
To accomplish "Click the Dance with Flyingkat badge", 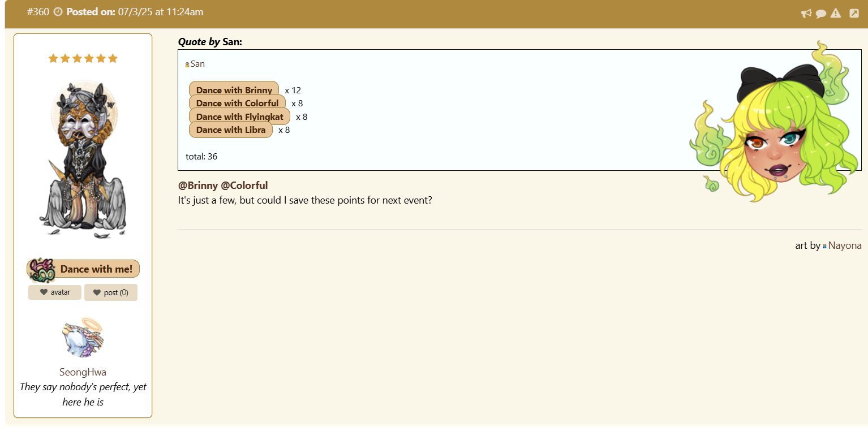I will coord(239,117).
